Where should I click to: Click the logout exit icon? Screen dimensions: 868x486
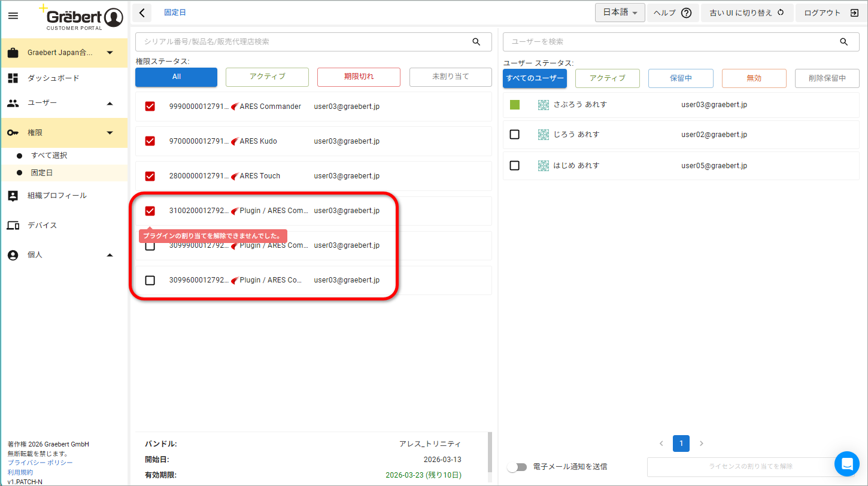pos(854,13)
